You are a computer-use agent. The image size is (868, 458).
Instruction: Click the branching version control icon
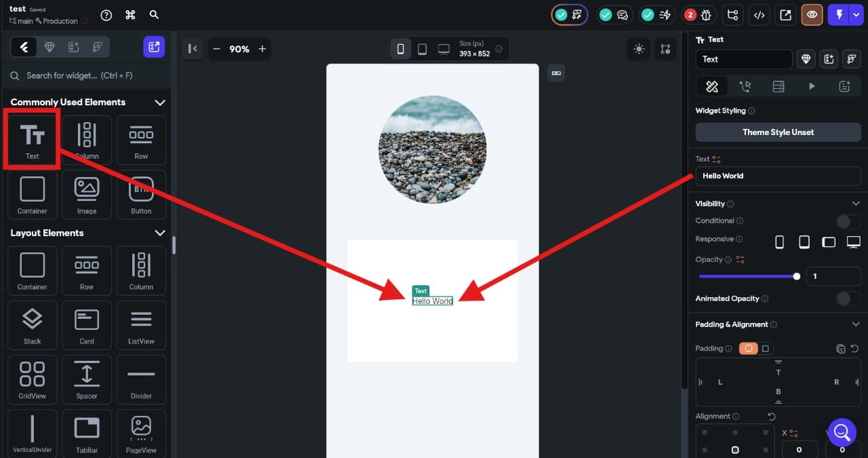pos(732,14)
